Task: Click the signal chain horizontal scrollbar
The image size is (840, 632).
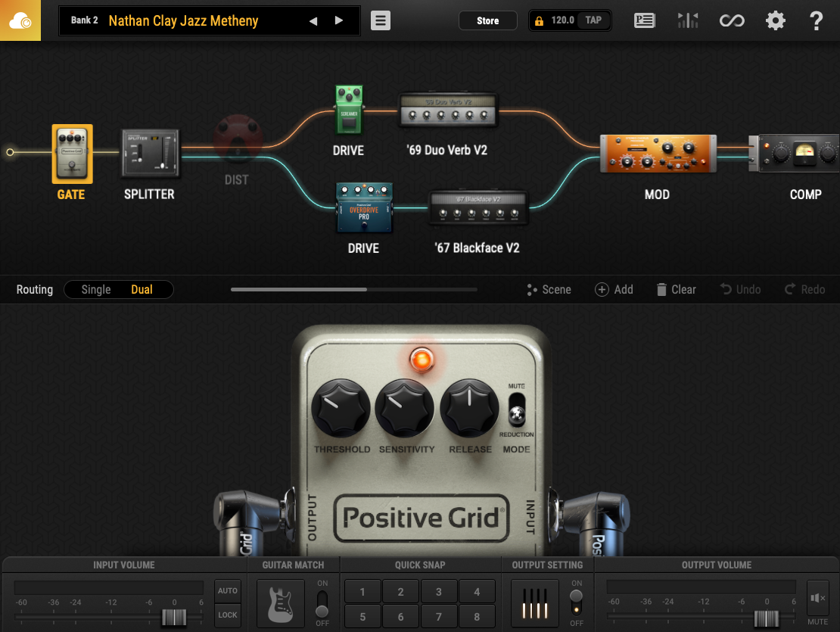Action: (353, 290)
